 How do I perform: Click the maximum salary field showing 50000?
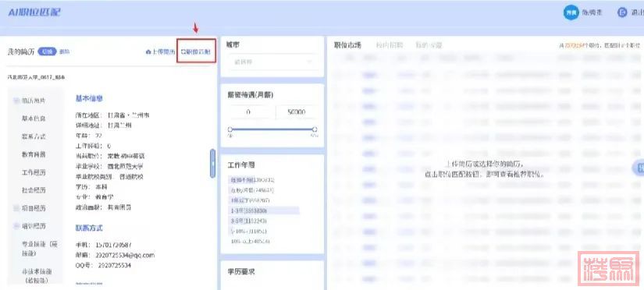[296, 111]
